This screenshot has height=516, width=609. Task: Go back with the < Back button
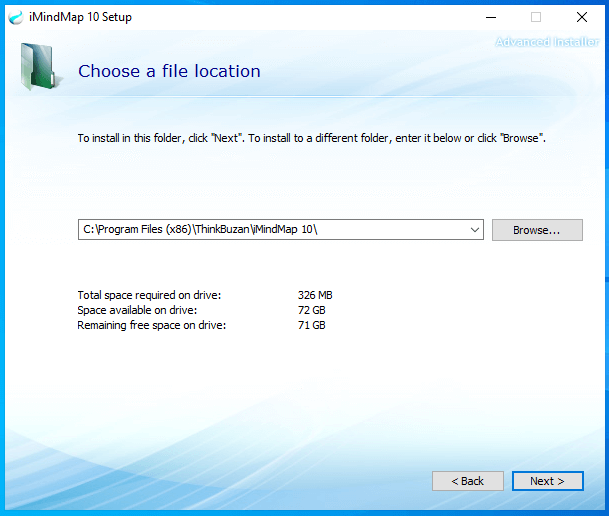tap(468, 481)
